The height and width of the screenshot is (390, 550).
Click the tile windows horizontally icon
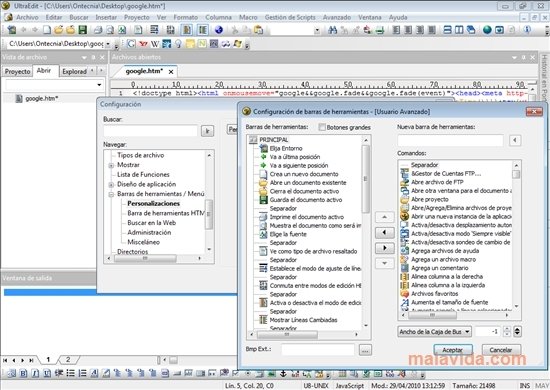tap(448, 30)
